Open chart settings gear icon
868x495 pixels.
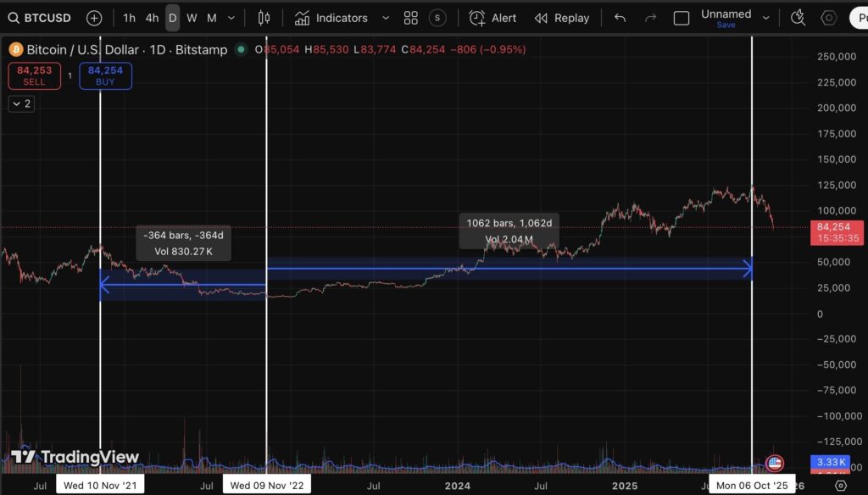(828, 17)
